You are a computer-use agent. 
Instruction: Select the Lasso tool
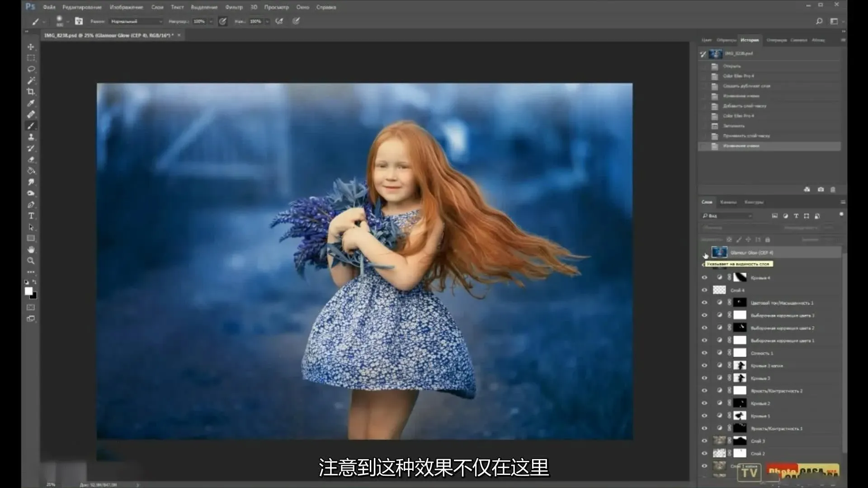pos(31,69)
